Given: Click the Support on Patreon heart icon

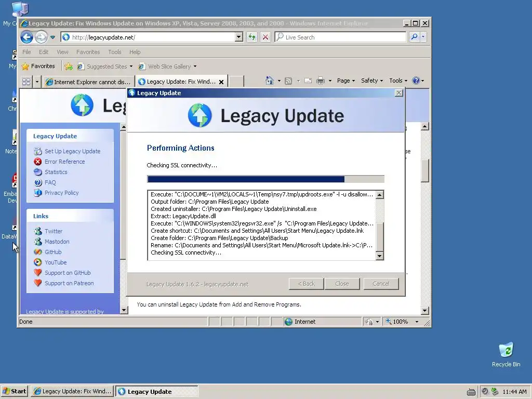Looking at the screenshot, I should tap(37, 283).
